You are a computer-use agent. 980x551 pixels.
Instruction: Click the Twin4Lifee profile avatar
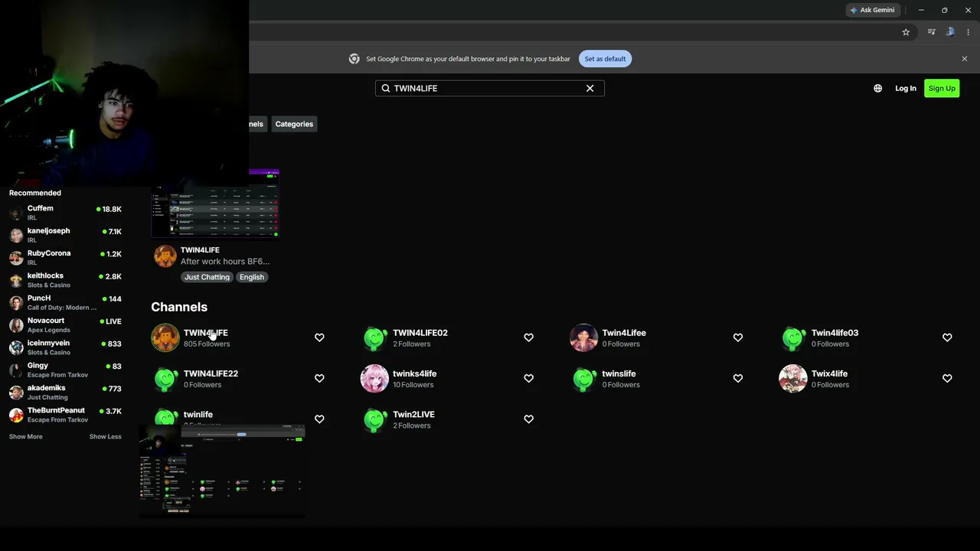(x=583, y=337)
